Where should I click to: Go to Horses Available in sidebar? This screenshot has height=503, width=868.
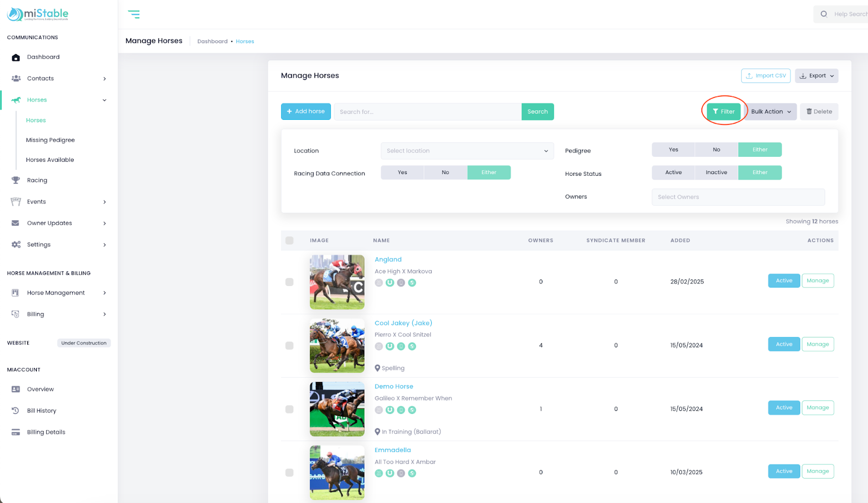(x=50, y=160)
